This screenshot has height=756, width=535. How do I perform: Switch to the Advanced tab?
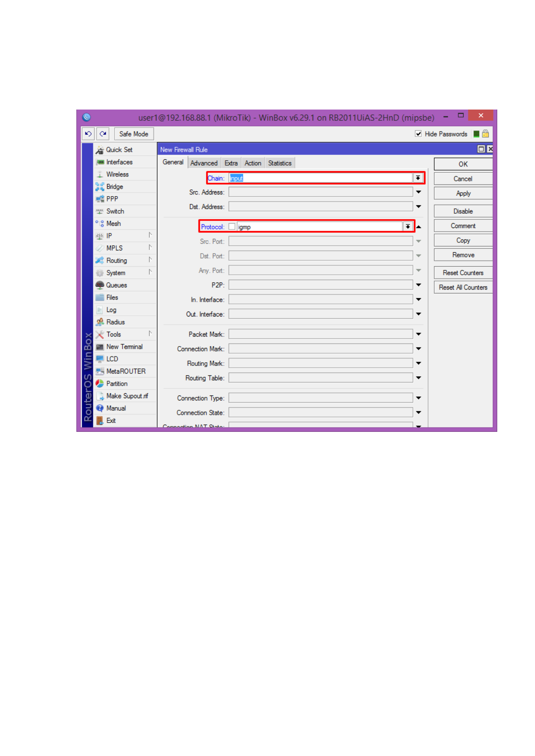(204, 163)
